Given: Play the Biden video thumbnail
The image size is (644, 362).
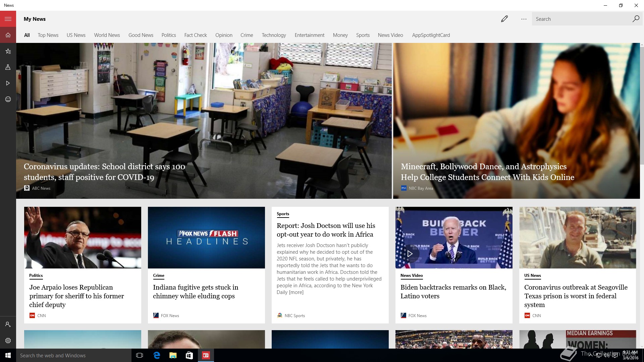Looking at the screenshot, I should pos(410,254).
